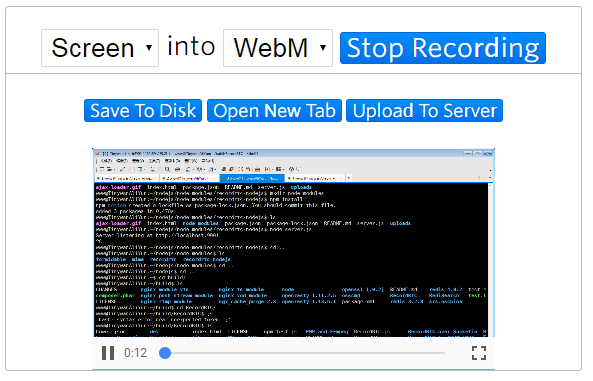Enter fullscreen video mode

[479, 353]
